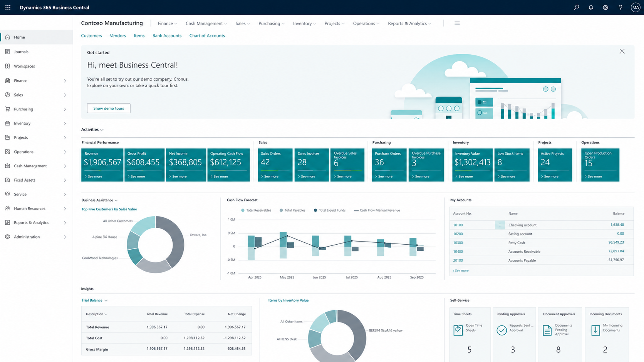Image resolution: width=644 pixels, height=362 pixels.
Task: Click the help question mark icon
Action: (621, 7)
